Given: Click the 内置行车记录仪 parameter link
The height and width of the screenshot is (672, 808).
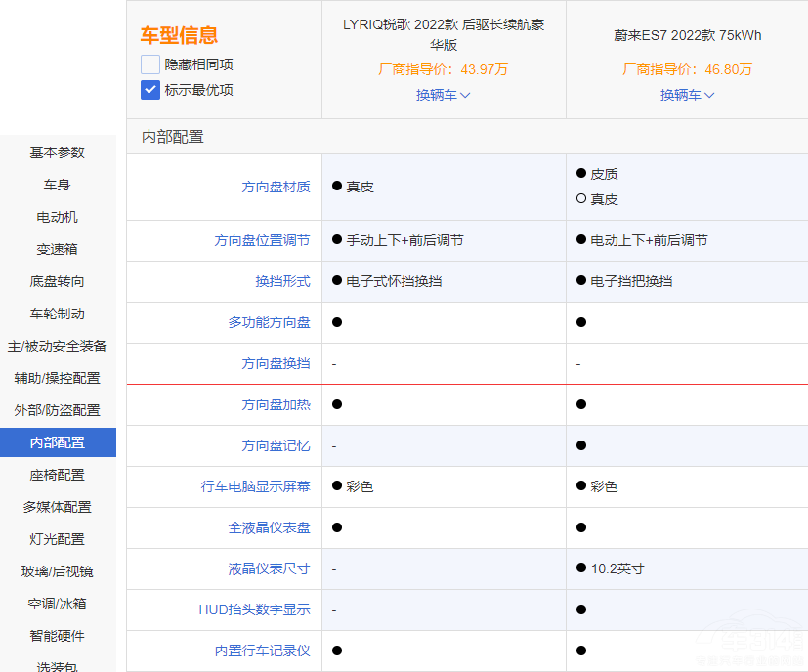Looking at the screenshot, I should coord(262,651).
